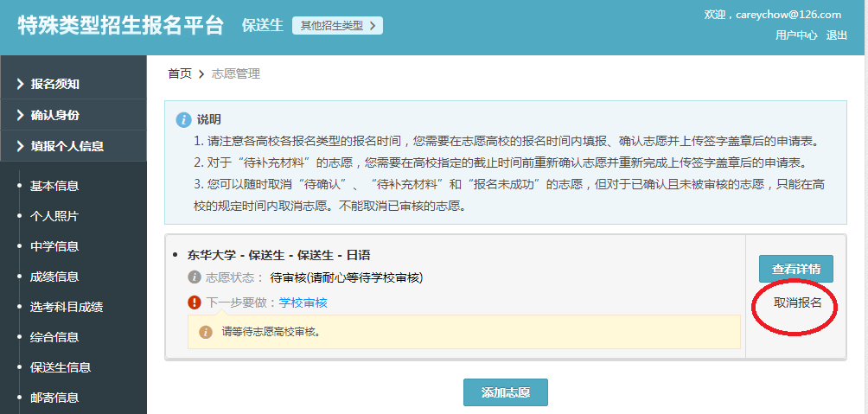This screenshot has width=868, height=414.
Task: Follow the 学校审核 link
Action: (x=303, y=303)
